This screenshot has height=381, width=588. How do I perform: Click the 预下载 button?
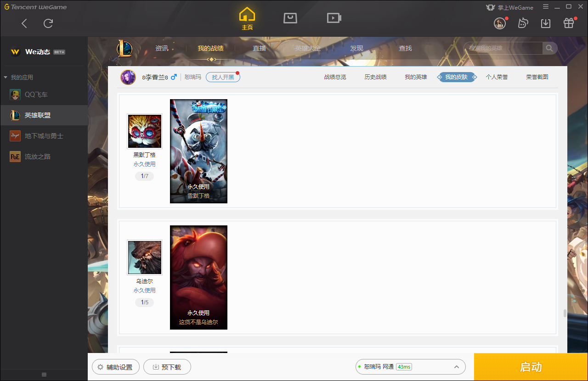167,367
